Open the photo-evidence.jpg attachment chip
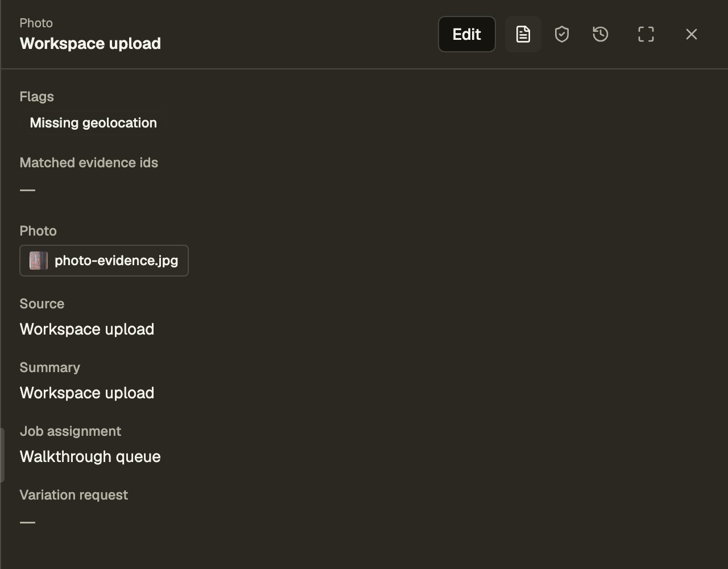The width and height of the screenshot is (728, 569). click(104, 261)
